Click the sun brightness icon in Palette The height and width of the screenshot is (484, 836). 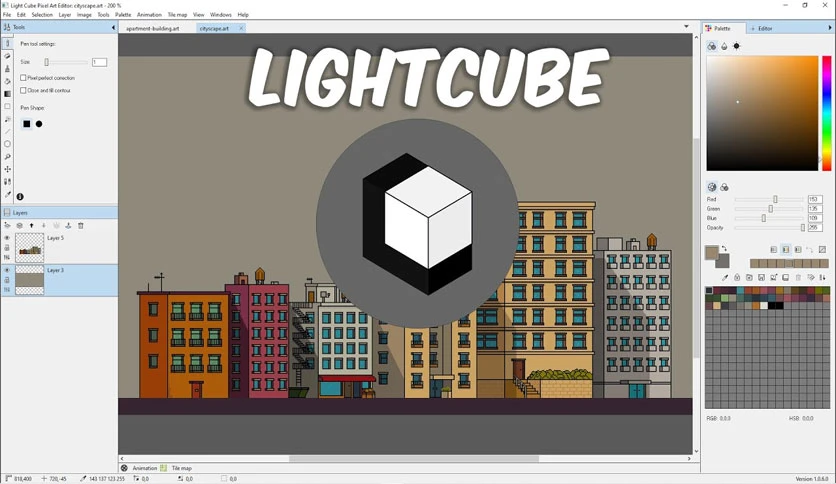pos(736,46)
